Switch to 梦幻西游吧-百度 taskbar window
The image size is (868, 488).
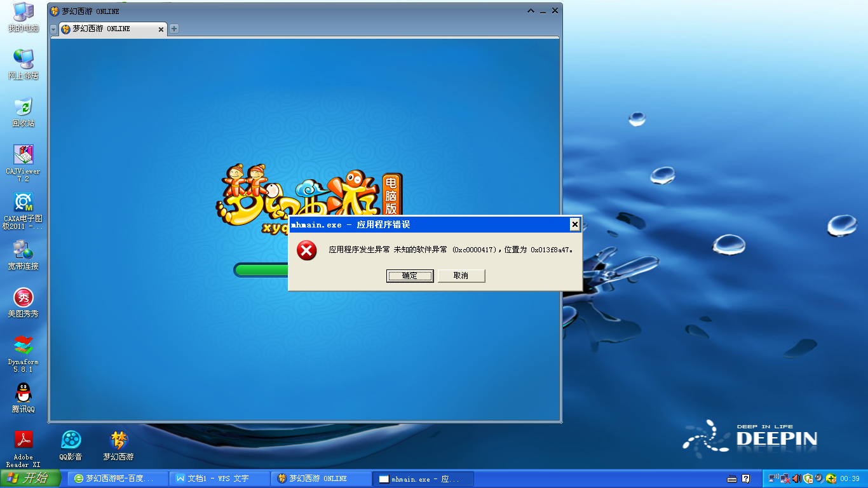118,478
